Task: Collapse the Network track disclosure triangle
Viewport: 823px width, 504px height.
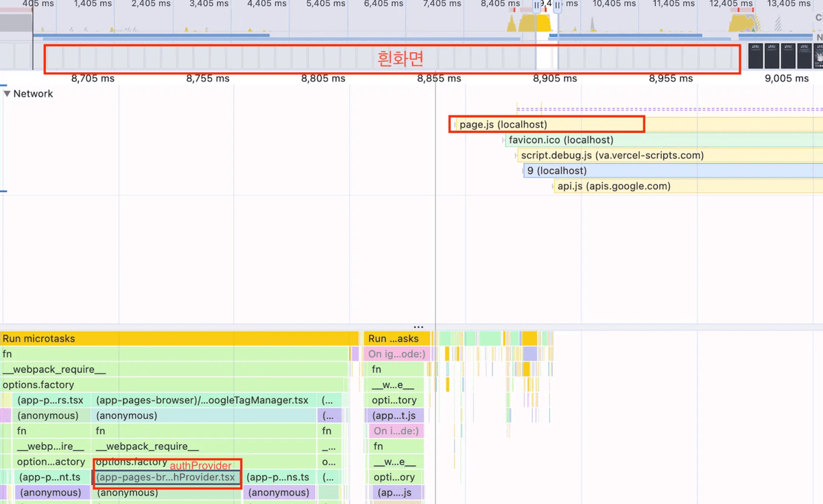Action: click(8, 94)
